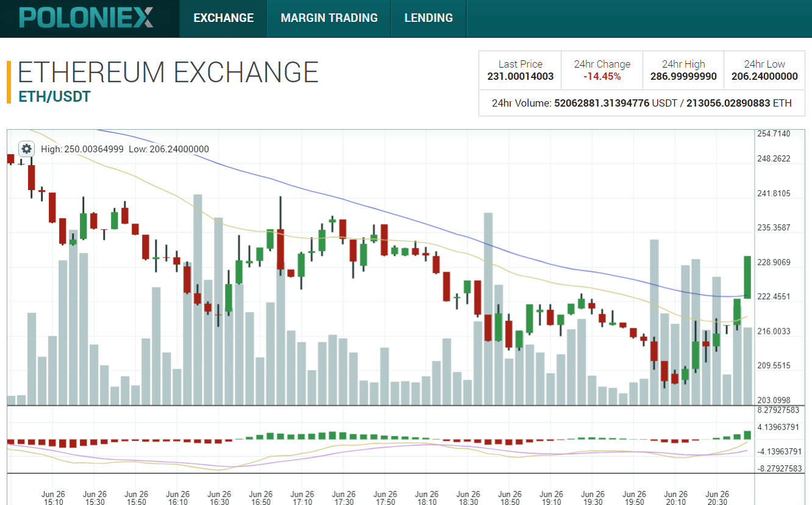Viewport: 812px width, 505px height.
Task: Click time axis label Jun 26 16:30
Action: coord(219,498)
